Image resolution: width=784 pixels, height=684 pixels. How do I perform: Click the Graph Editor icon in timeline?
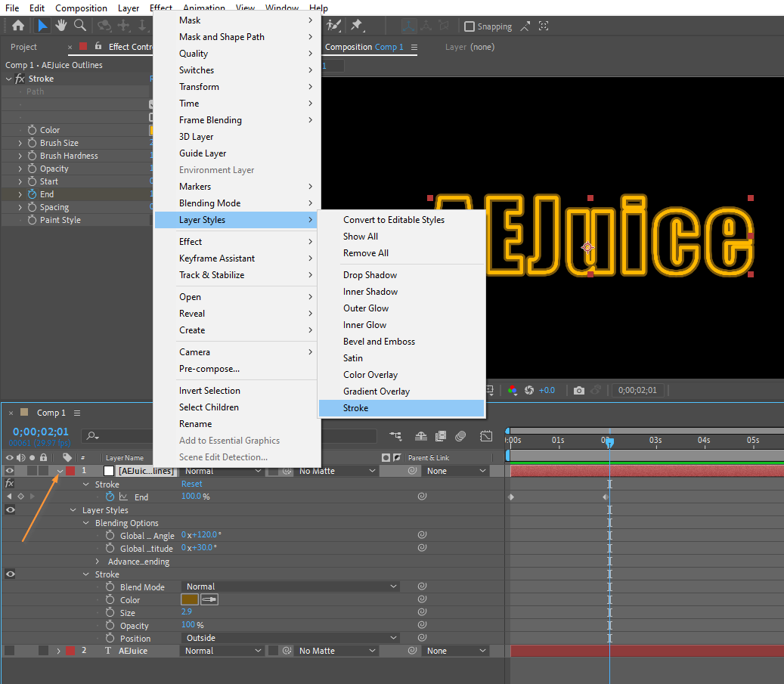[x=486, y=436]
